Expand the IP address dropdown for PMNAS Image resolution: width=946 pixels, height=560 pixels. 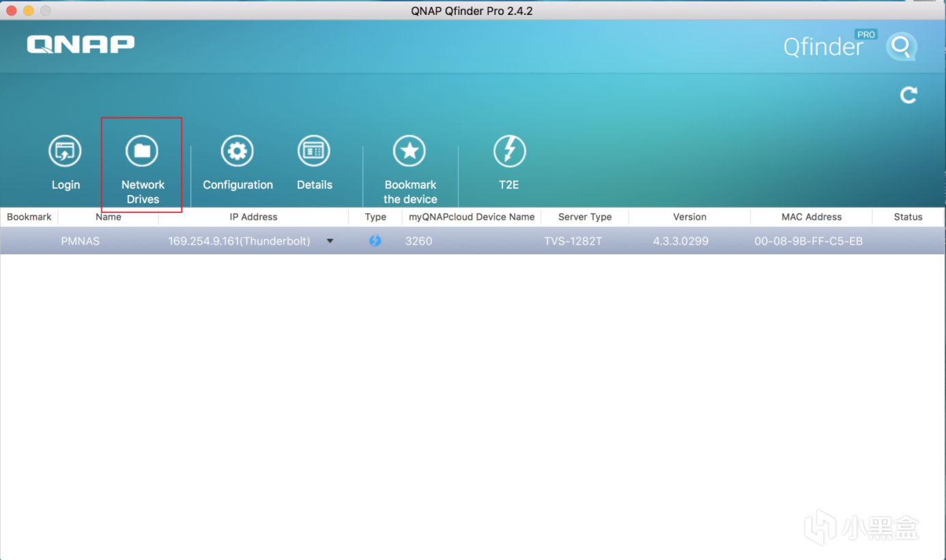(330, 241)
